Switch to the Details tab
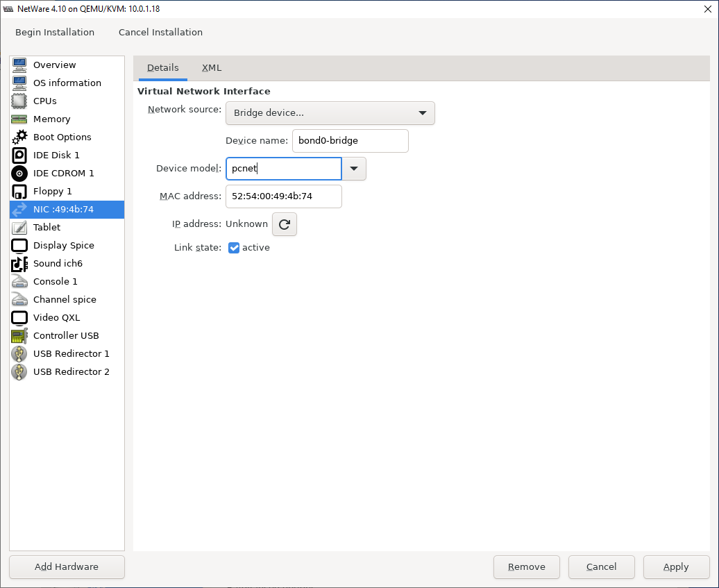Screen dimensions: 719x588 tap(163, 68)
